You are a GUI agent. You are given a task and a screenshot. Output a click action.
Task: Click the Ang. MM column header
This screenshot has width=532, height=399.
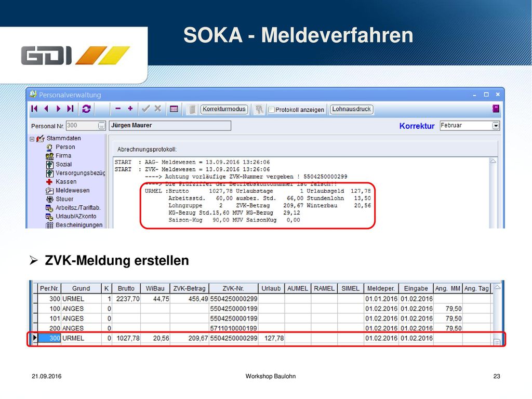[x=448, y=288]
